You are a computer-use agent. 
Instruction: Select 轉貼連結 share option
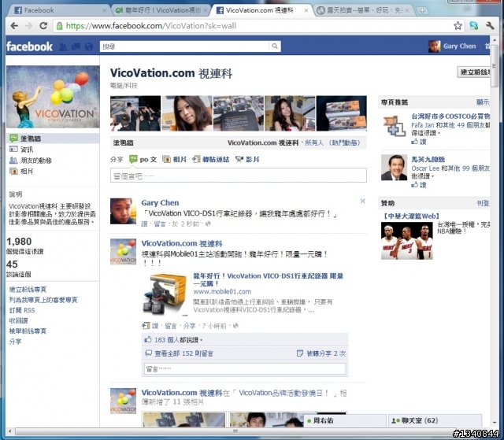click(x=211, y=159)
